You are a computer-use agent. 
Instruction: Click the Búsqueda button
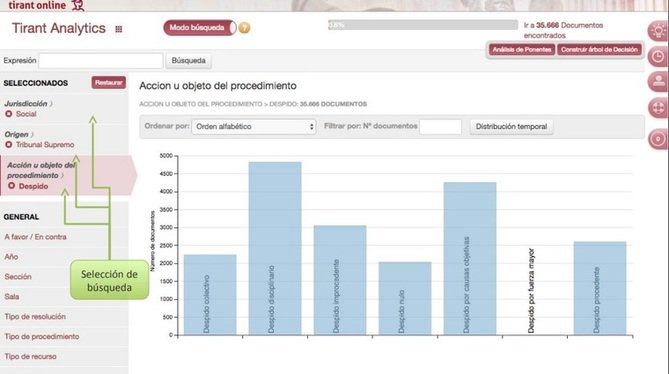tap(189, 61)
